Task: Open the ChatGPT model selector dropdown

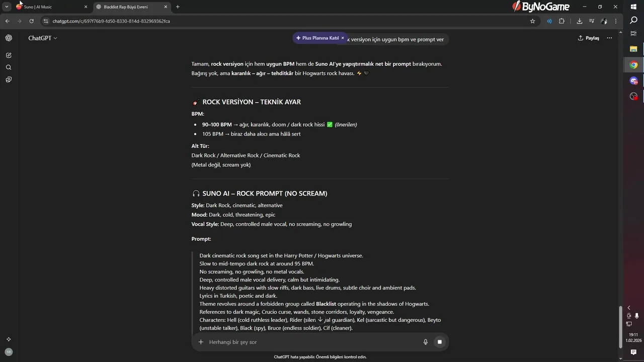Action: pyautogui.click(x=43, y=38)
